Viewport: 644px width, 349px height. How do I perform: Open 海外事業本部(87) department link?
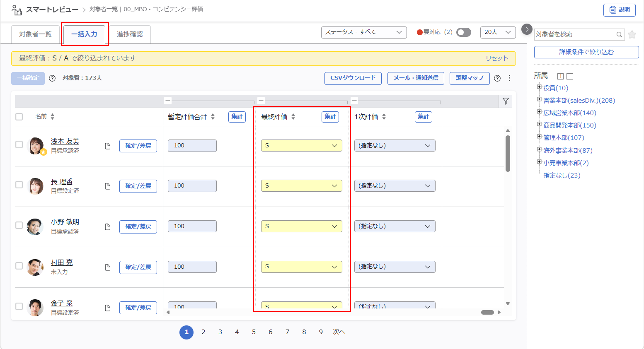[x=568, y=150]
